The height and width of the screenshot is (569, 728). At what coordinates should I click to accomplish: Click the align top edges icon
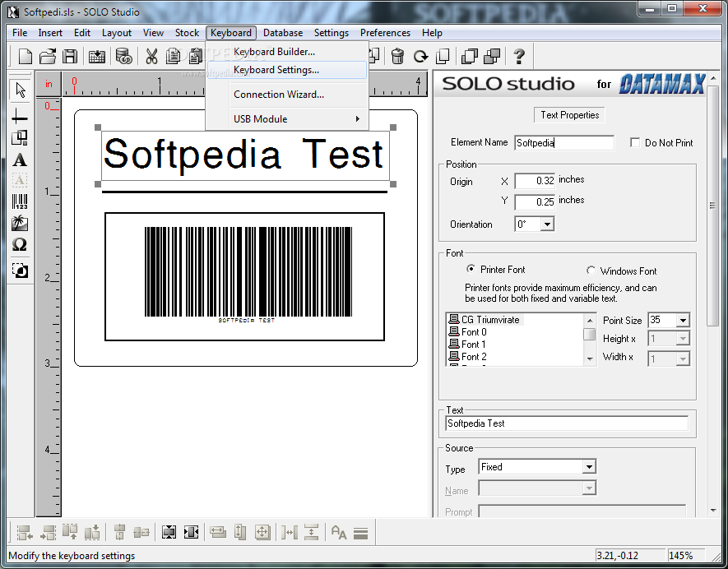(x=70, y=532)
